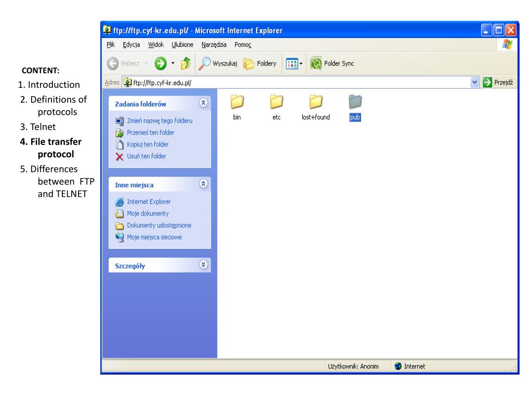532x399 pixels.
Task: Open the Back button history dropdown arrow
Action: 146,63
